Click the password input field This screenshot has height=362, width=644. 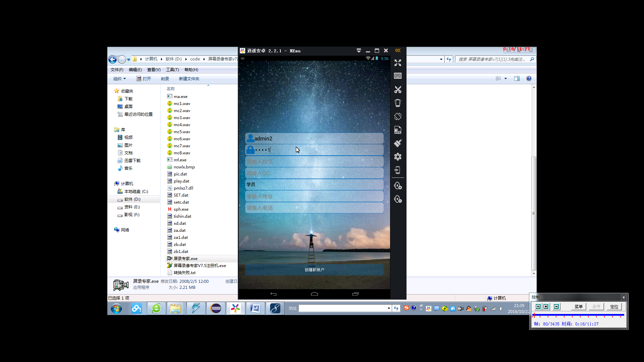314,150
